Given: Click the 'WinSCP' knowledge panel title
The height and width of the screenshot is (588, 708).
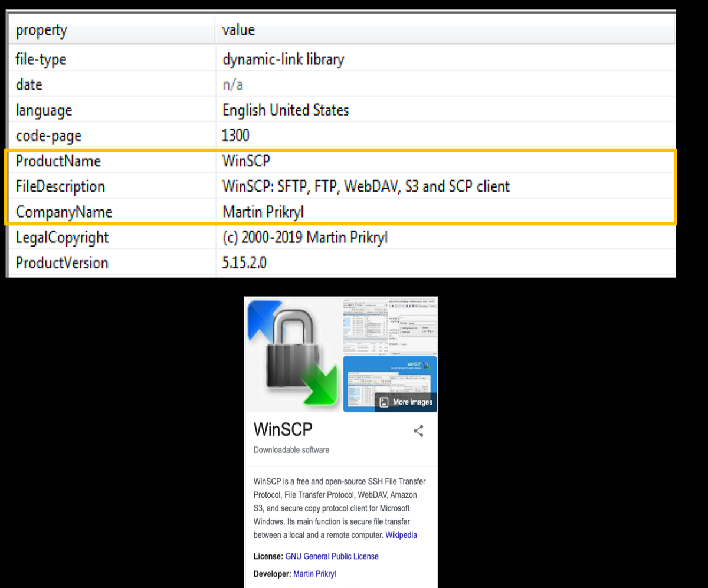Looking at the screenshot, I should pos(283,429).
